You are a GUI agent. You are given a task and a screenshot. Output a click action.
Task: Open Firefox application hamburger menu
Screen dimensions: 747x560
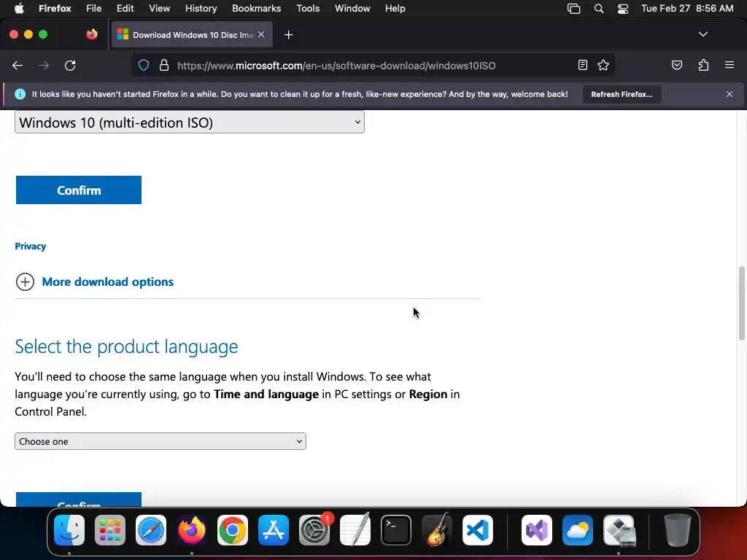(x=729, y=65)
